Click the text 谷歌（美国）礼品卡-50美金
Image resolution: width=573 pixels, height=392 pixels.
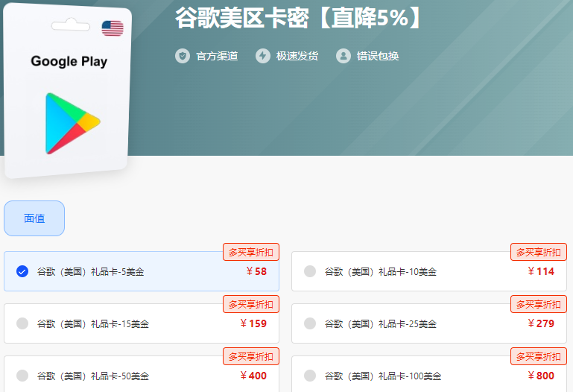tap(93, 376)
